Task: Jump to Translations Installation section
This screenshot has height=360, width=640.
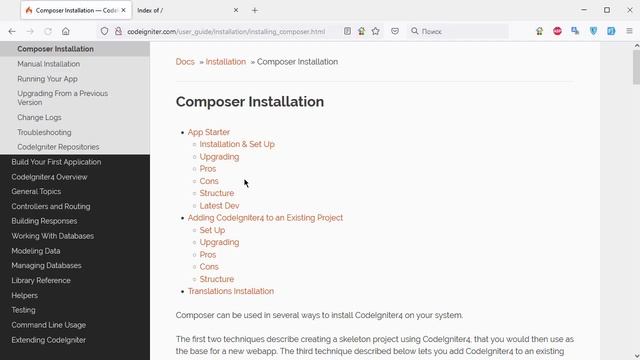Action: pos(231,291)
